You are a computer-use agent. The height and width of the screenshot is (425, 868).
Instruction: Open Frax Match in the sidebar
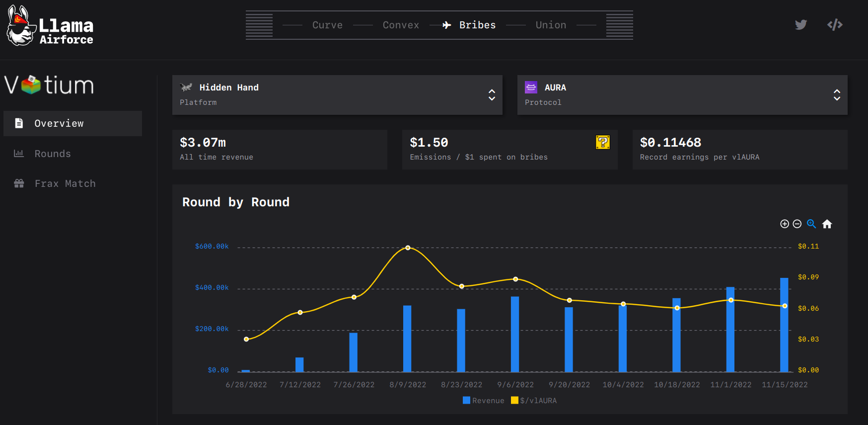(x=72, y=183)
